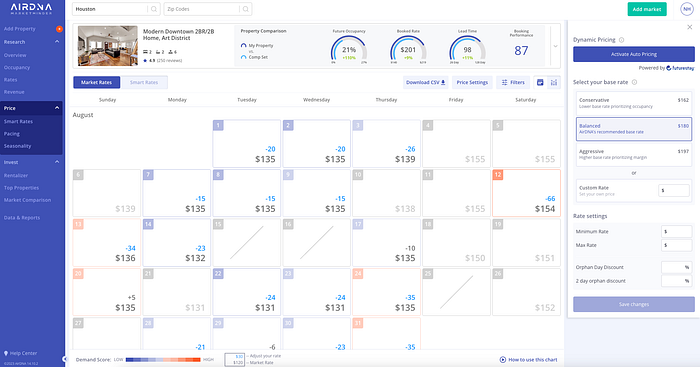Collapse the Research section
Image resolution: width=700 pixels, height=367 pixels.
[x=57, y=42]
